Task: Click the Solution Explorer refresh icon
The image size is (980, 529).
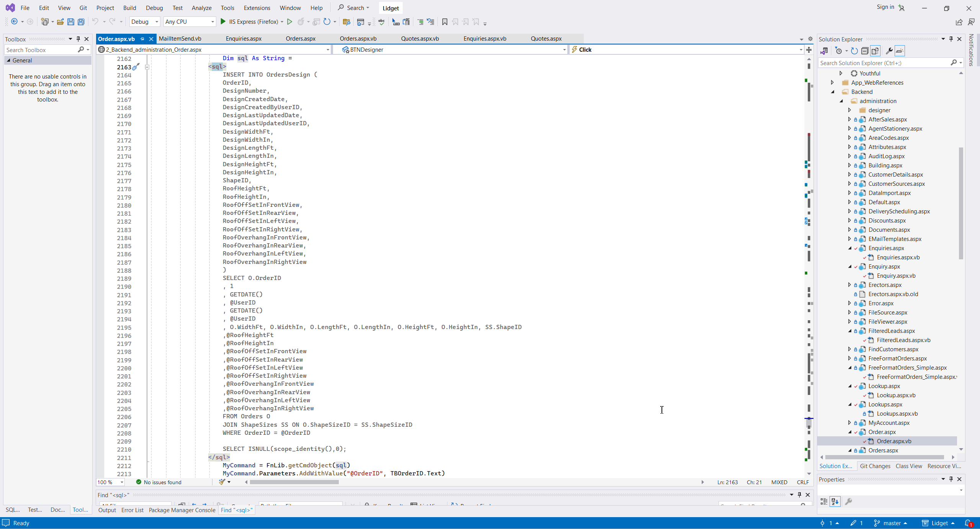Action: pyautogui.click(x=854, y=51)
